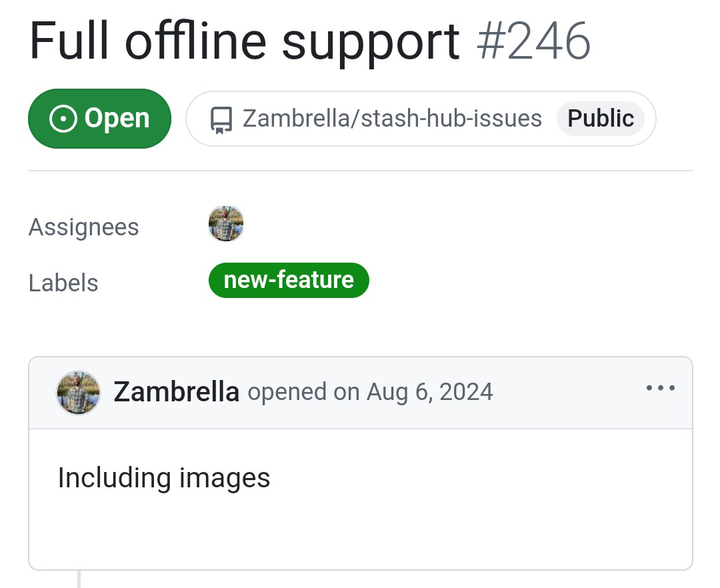This screenshot has height=588, width=720.
Task: Click the word Open in status badge
Action: click(117, 119)
